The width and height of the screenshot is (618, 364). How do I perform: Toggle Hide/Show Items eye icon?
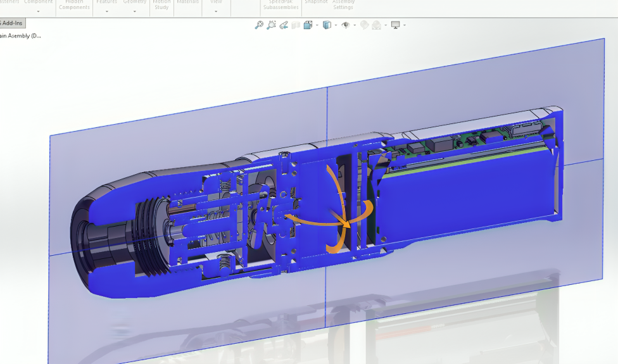[346, 25]
